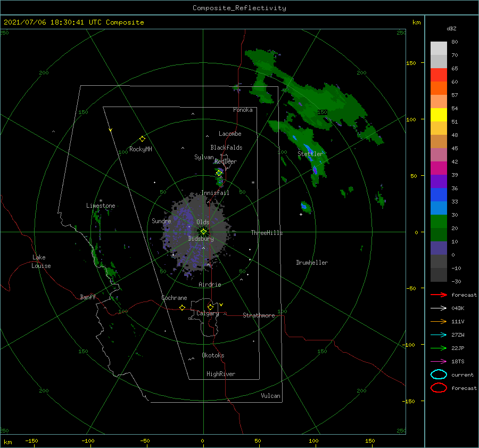Click the strong echo cell southeast of Stettler
Image resolution: width=479 pixels, height=448 pixels.
[x=315, y=170]
